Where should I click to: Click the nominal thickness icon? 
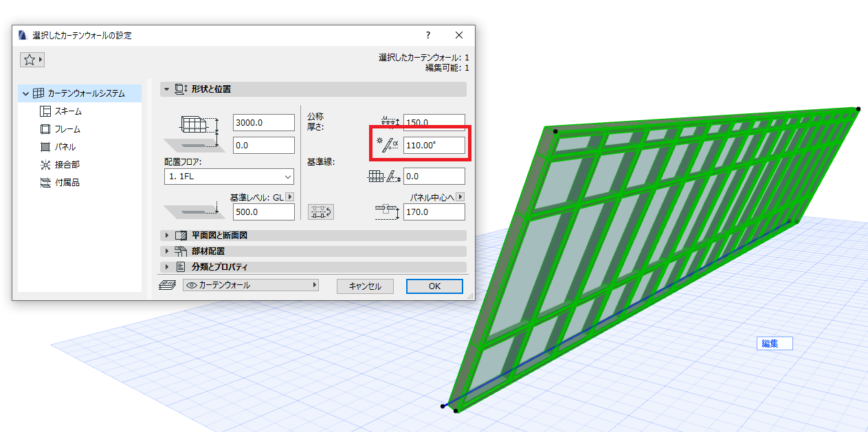tap(390, 122)
